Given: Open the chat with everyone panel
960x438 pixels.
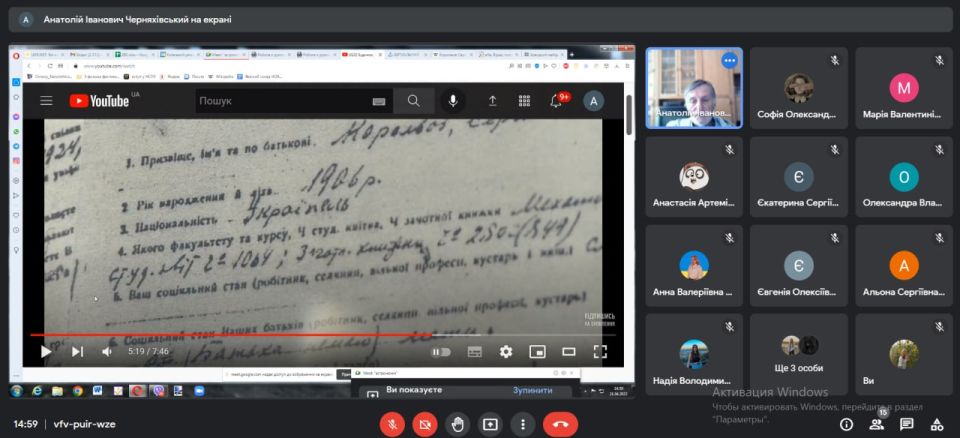Looking at the screenshot, I should 907,424.
